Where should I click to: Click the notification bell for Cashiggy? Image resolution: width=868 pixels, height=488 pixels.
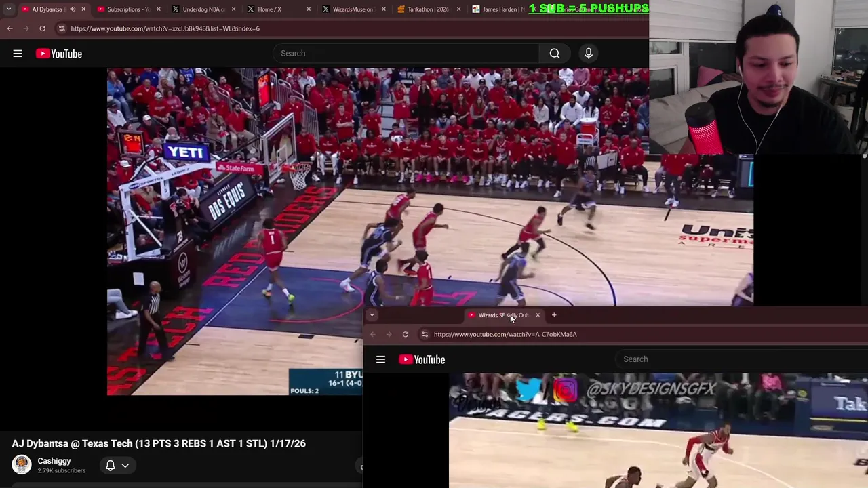110,466
